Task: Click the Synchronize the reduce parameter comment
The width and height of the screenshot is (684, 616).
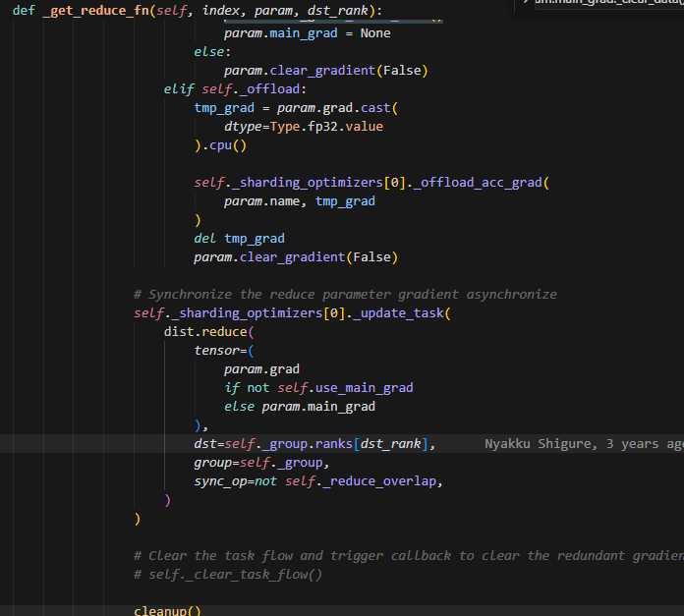Action: click(x=345, y=295)
